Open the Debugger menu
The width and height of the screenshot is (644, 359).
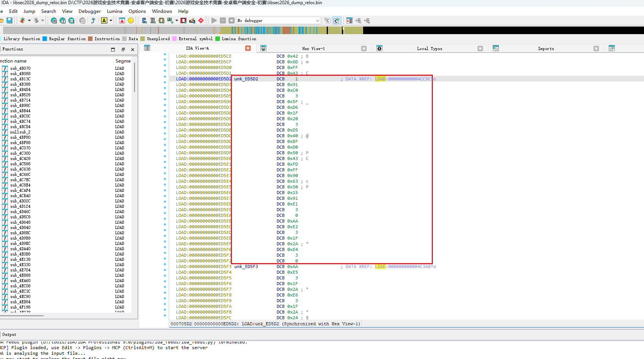[x=89, y=11]
